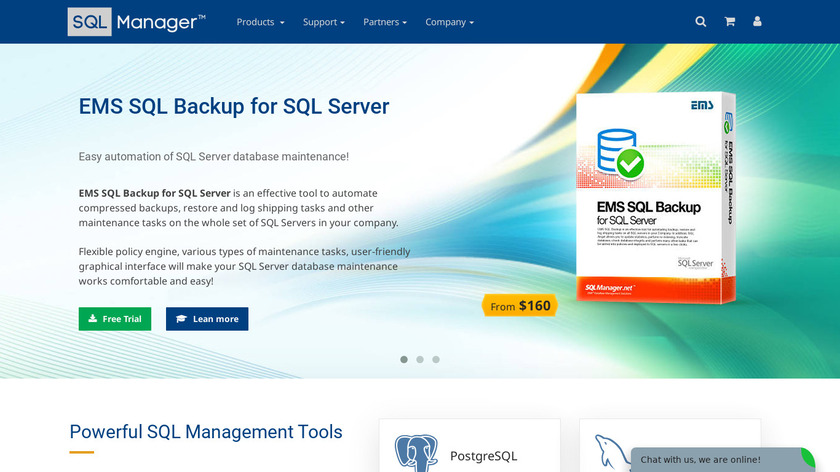Click the PostgreSQL elephant icon

click(416, 453)
